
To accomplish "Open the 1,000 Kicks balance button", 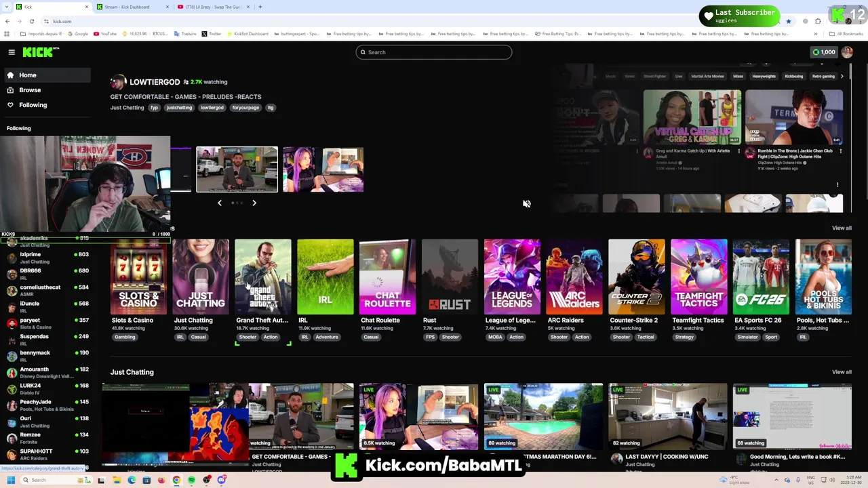I will (824, 52).
